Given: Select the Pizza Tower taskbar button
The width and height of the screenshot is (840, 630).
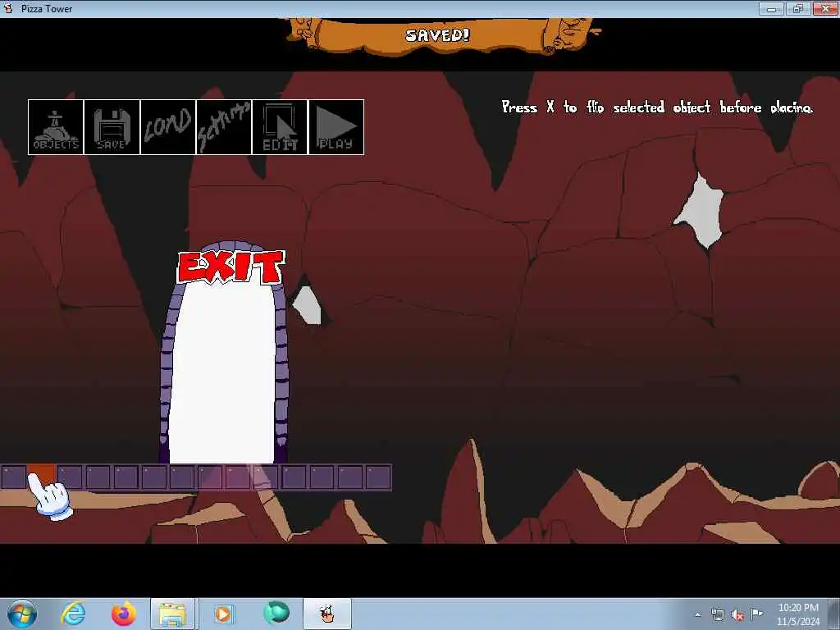Looking at the screenshot, I should click(x=327, y=614).
